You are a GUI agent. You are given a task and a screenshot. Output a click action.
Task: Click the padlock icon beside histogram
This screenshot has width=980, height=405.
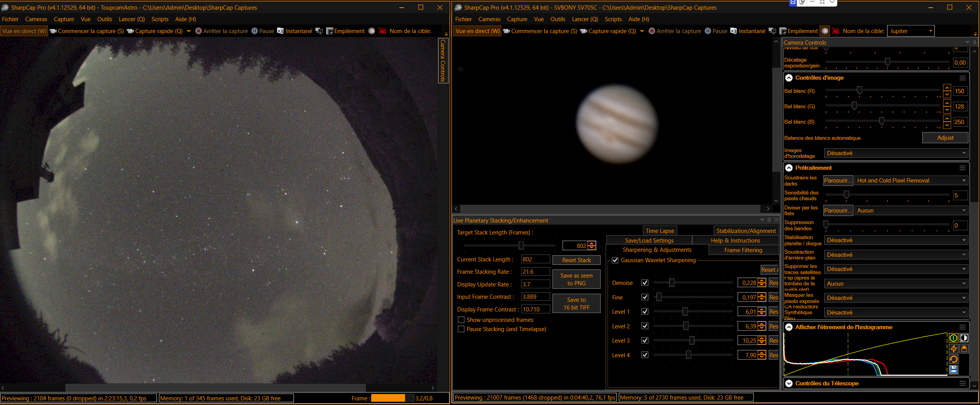click(x=964, y=349)
